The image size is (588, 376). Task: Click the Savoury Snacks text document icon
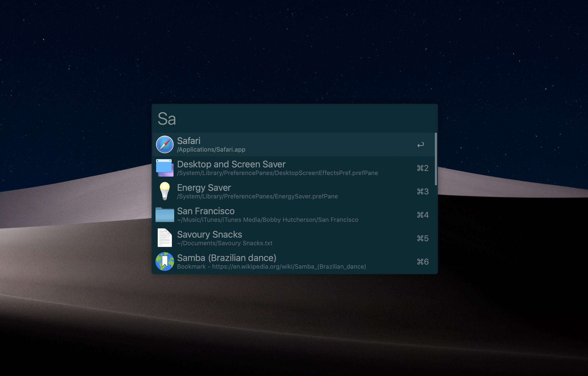(165, 238)
